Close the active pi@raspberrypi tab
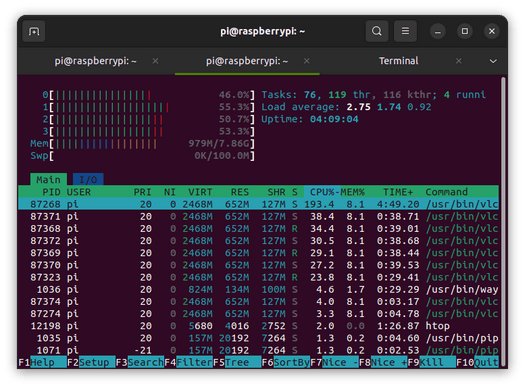The height and width of the screenshot is (388, 525). tap(307, 61)
